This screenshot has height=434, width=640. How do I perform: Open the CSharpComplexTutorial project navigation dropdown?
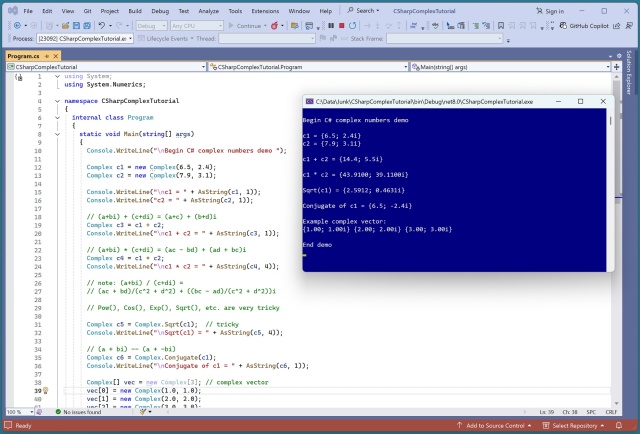[x=106, y=67]
